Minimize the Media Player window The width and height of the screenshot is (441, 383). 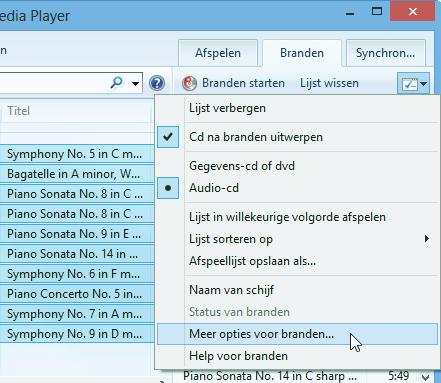tap(350, 13)
